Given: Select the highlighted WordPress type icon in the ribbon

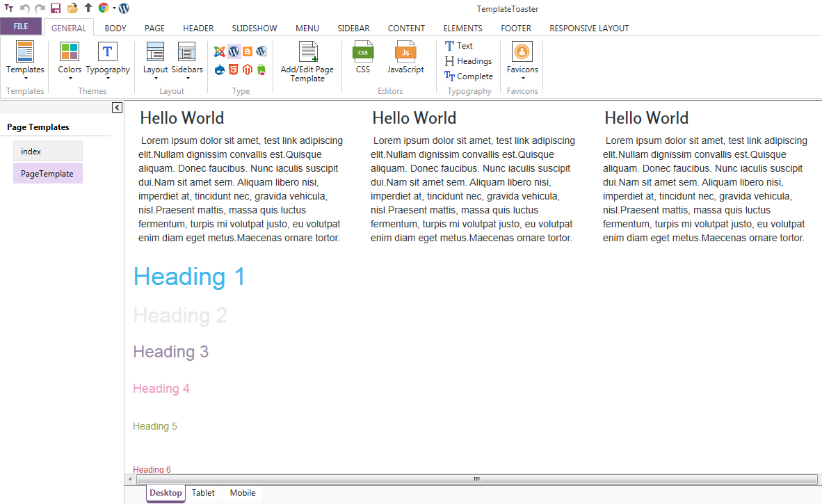Looking at the screenshot, I should click(x=234, y=51).
